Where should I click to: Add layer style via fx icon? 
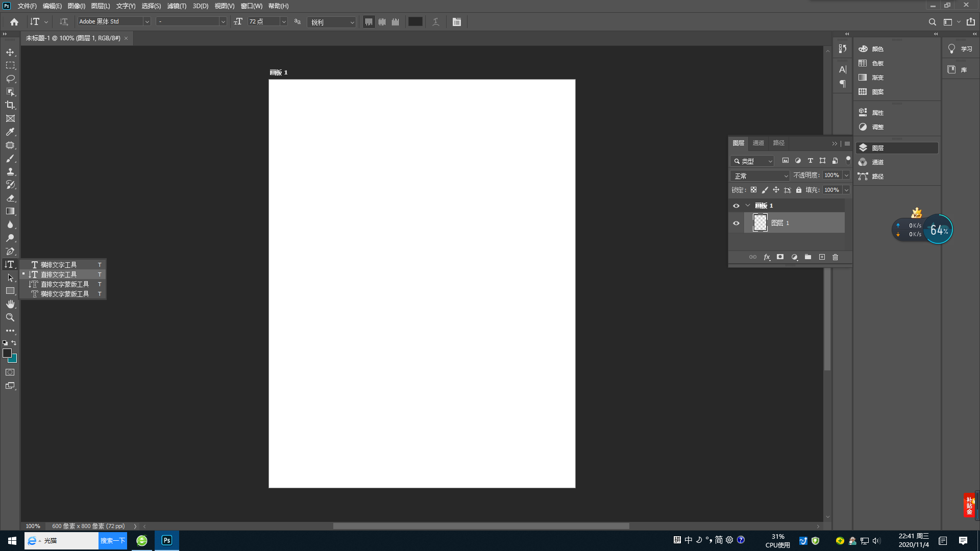(767, 257)
